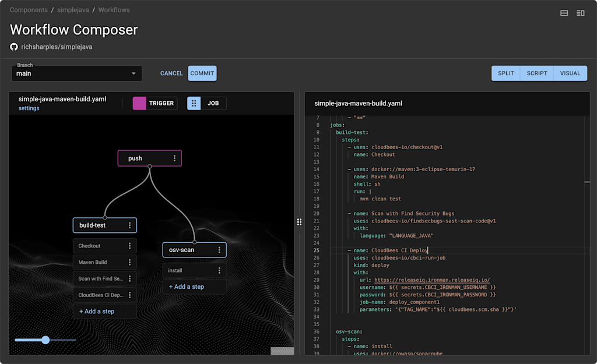The width and height of the screenshot is (597, 364).
Task: Click the GitHub logo next to richsharples/simplejava
Action: (14, 47)
